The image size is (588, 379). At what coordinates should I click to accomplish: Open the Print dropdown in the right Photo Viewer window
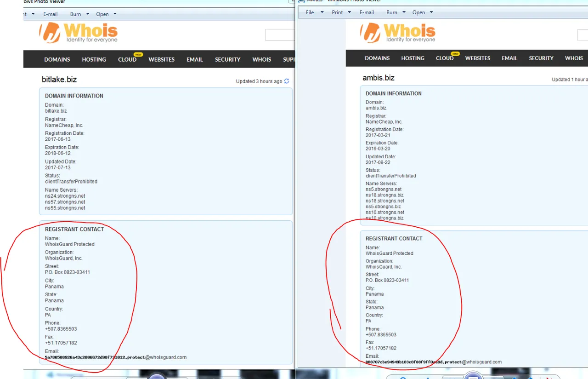click(341, 12)
